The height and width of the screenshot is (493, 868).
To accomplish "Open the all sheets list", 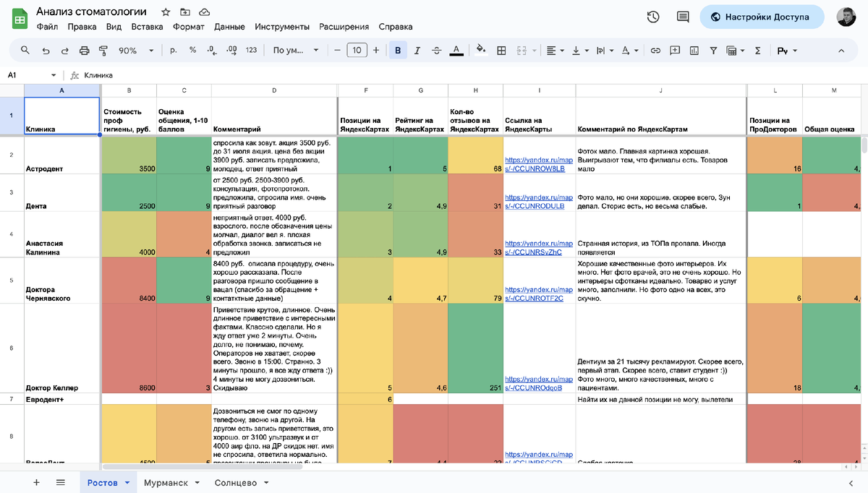I will pos(61,482).
